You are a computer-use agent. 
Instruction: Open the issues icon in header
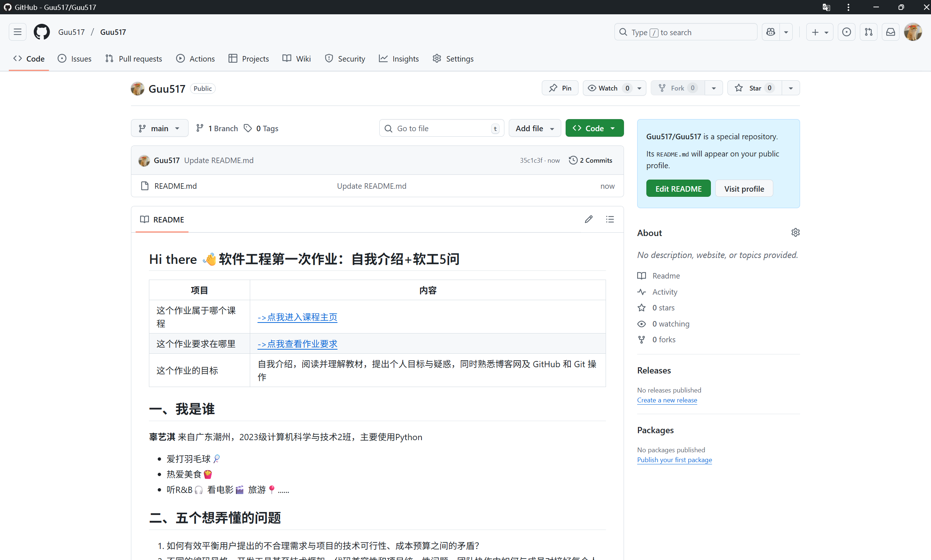[846, 32]
